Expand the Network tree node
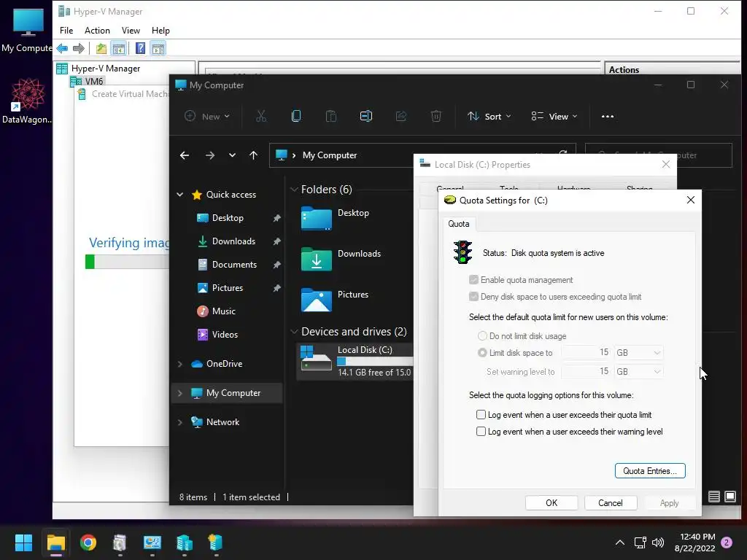 (x=180, y=422)
